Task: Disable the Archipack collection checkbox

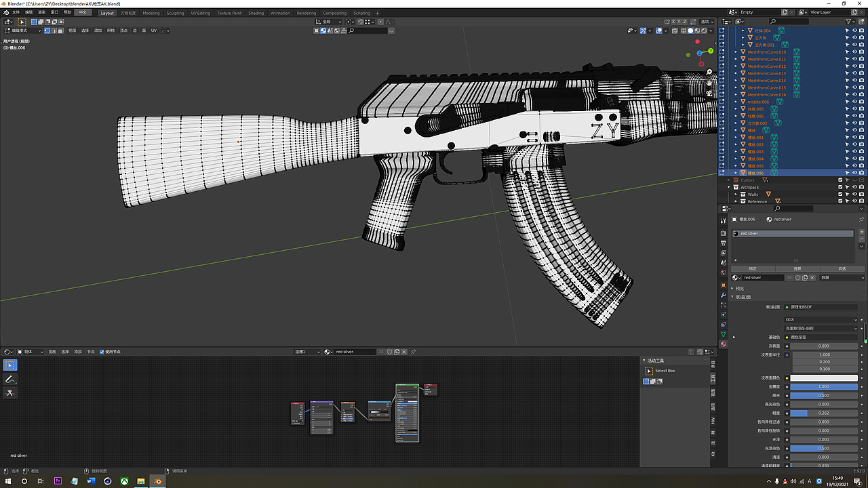Action: tap(839, 187)
